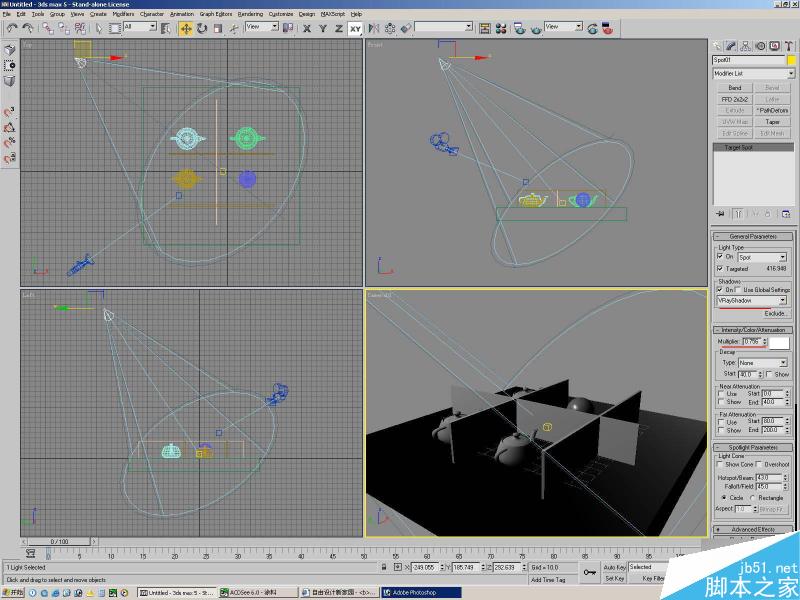Open the VRayShadow shadow type dropdown
Viewport: 800px width, 600px height.
click(784, 300)
